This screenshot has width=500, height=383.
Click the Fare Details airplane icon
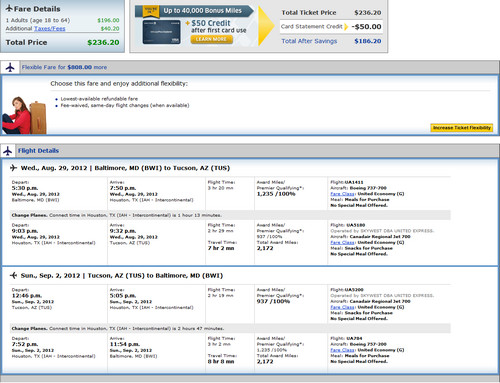coord(9,8)
